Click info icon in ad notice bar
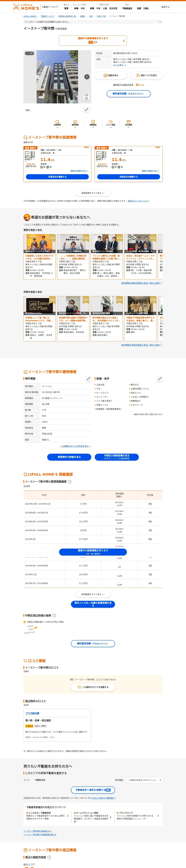Viewport: 186px width, 868px height. pyautogui.click(x=26, y=22)
